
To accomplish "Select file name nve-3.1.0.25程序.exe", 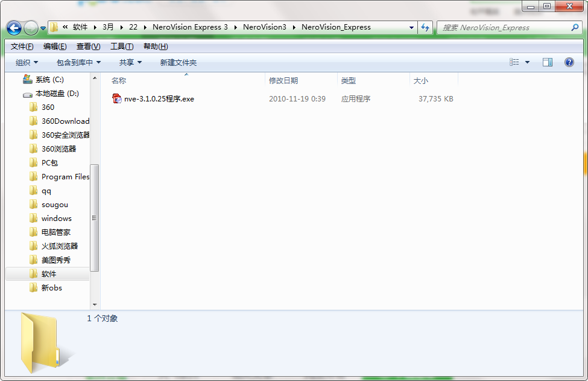I will coord(159,99).
